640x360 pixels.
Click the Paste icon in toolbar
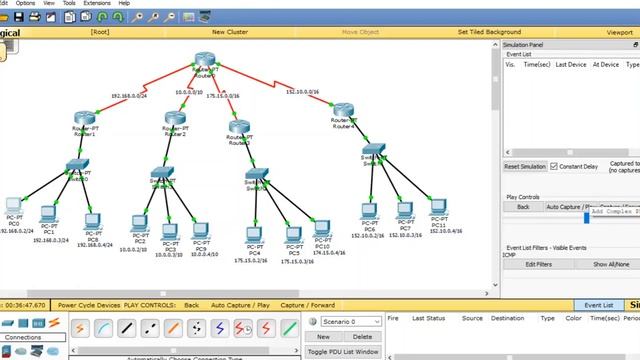point(86,17)
